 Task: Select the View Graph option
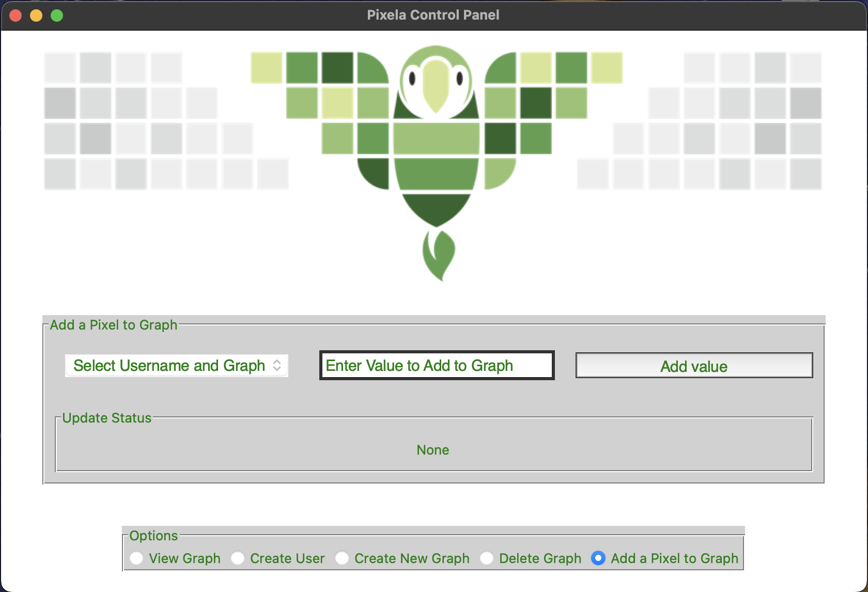click(x=136, y=558)
